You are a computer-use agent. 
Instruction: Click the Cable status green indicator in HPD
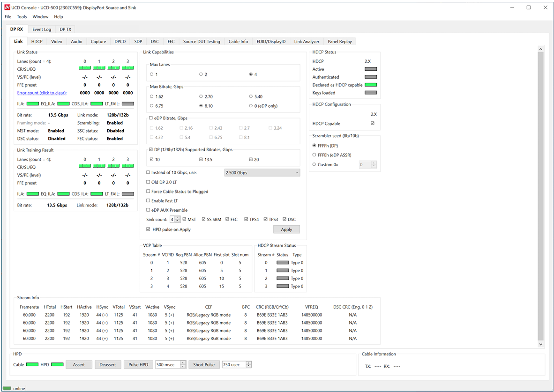32,364
